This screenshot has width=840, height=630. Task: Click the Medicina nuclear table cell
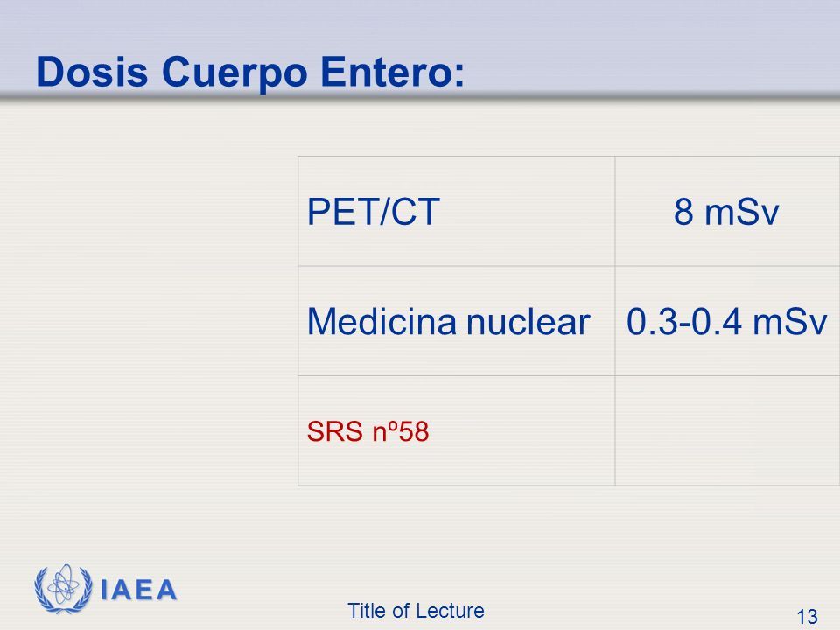pyautogui.click(x=457, y=321)
